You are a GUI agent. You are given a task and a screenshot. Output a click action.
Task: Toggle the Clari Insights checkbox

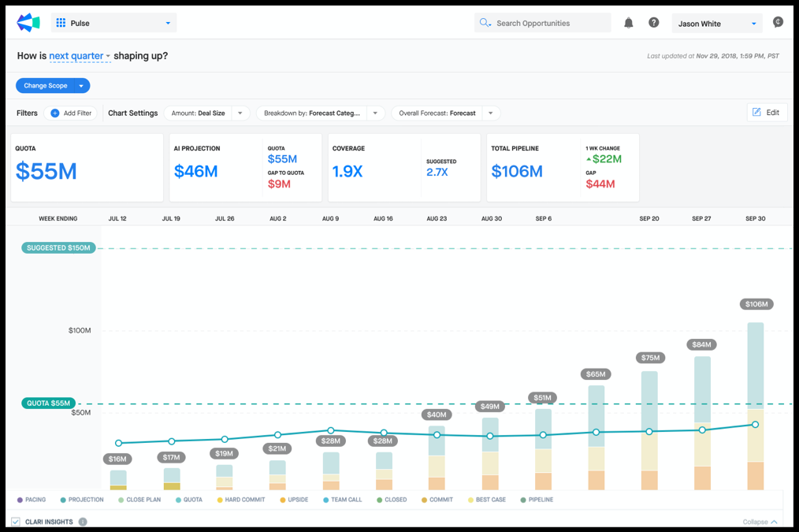tap(16, 522)
